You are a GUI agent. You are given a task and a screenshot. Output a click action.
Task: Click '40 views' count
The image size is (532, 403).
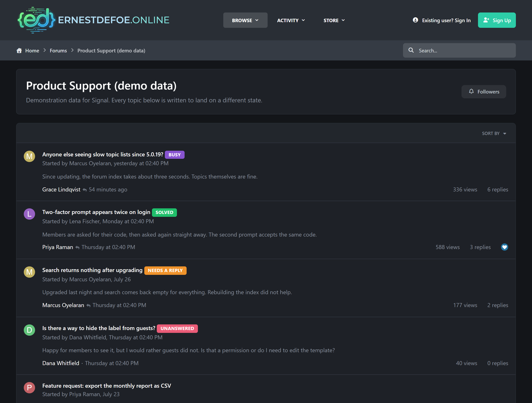click(x=467, y=363)
